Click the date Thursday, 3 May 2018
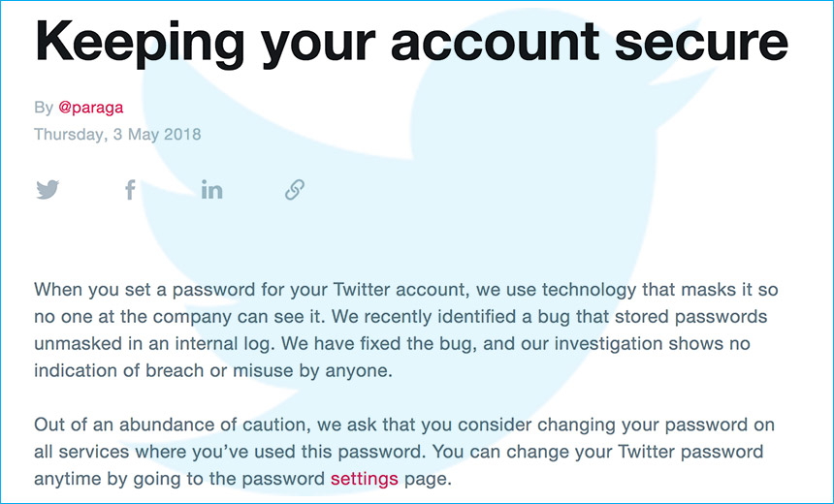 click(x=117, y=134)
